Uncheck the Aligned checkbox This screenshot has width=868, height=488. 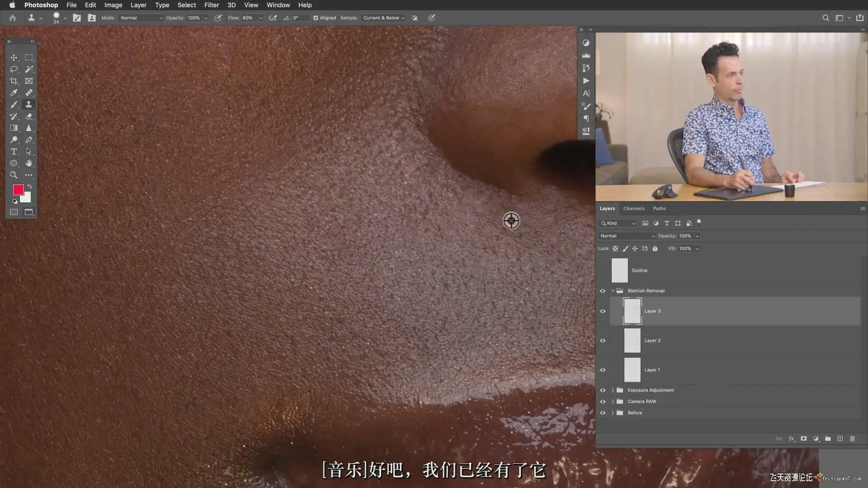point(316,18)
